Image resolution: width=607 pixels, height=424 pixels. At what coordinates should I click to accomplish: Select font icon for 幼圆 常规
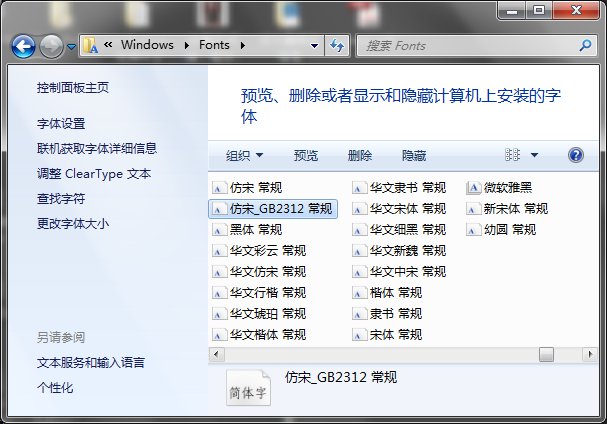[x=473, y=230]
